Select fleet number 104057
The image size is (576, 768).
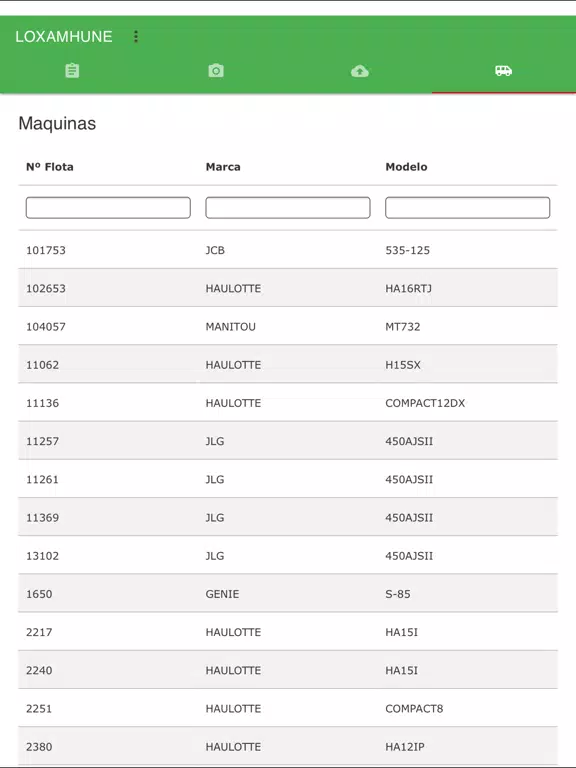coord(46,327)
